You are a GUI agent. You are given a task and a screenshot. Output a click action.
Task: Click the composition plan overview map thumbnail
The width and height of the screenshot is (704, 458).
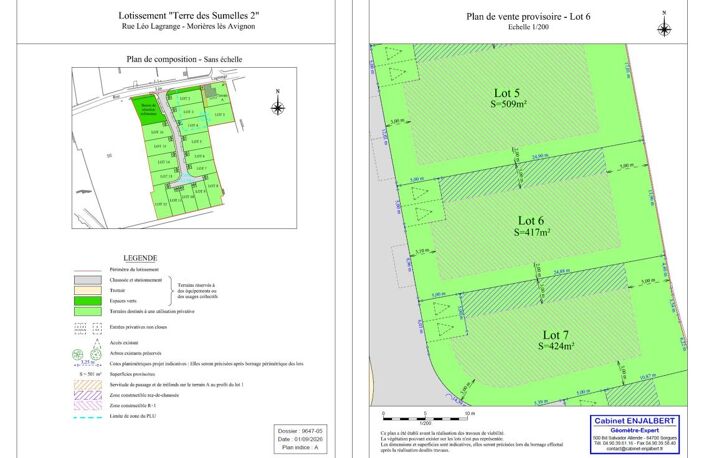tap(184, 148)
